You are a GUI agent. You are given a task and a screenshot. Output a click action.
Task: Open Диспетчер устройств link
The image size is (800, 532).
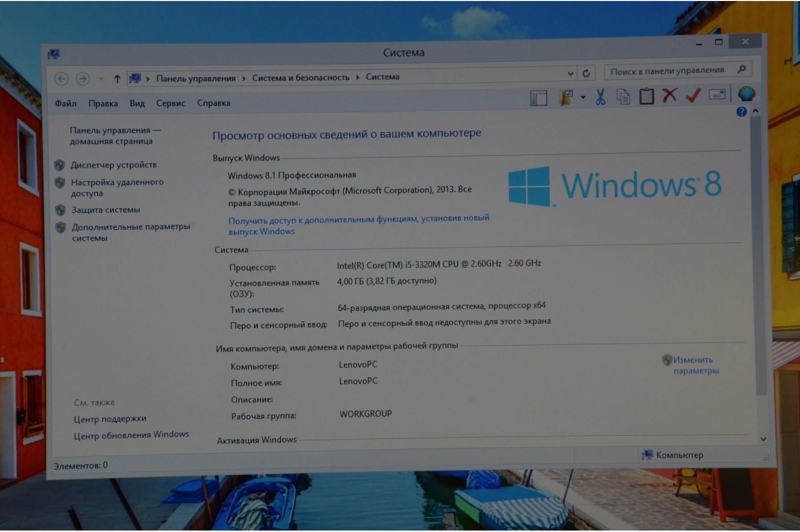click(113, 165)
